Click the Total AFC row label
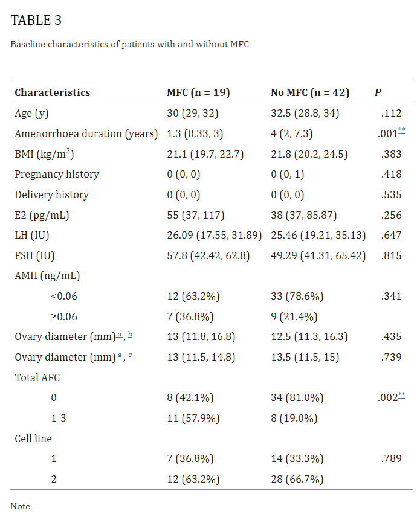The height and width of the screenshot is (514, 420). [37, 377]
